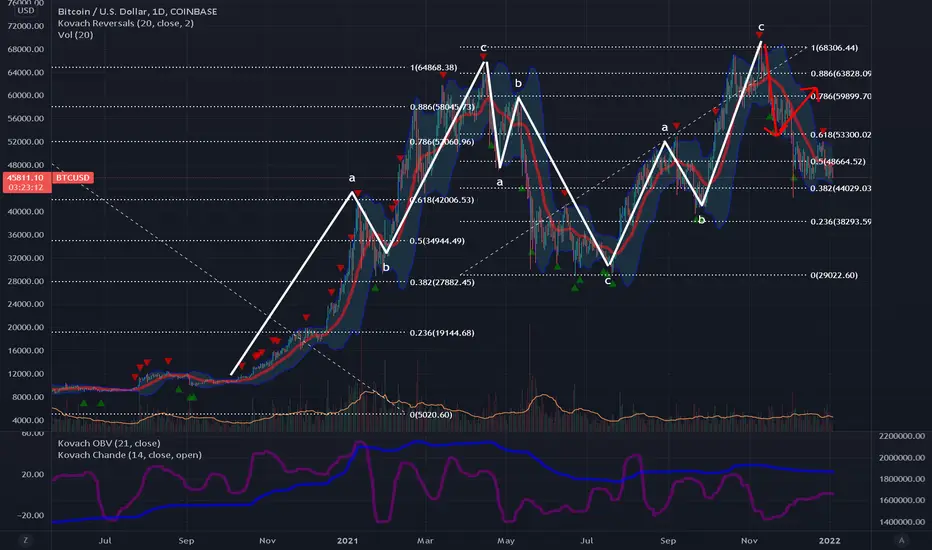The width and height of the screenshot is (932, 550).
Task: Click red triangle above April peak c
Action: pos(483,56)
